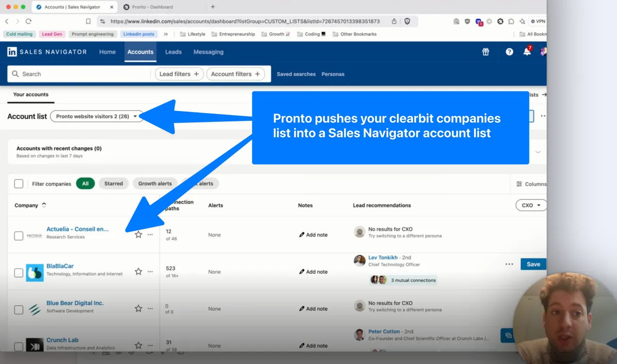Open the Pronto website visitors 2 dropdown
617x364 pixels.
pyautogui.click(x=97, y=117)
